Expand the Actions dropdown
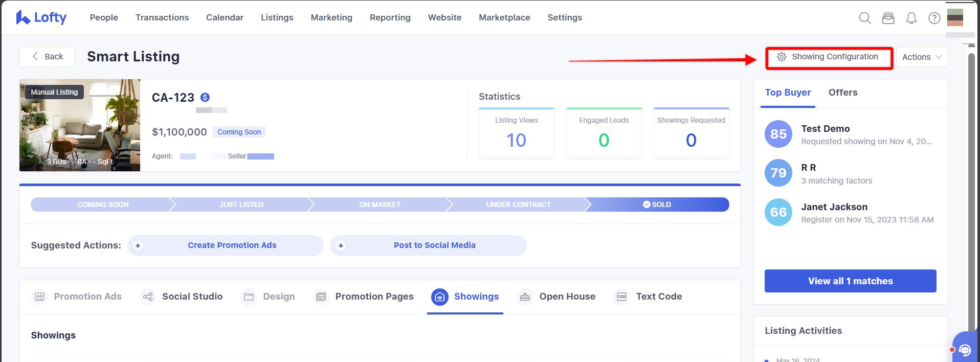 pos(922,57)
